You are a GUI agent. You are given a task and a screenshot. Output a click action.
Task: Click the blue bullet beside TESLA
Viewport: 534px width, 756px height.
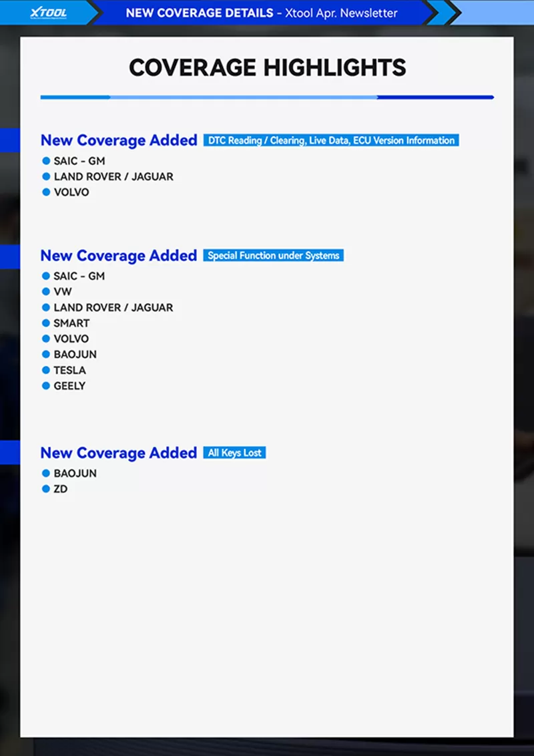(x=46, y=370)
